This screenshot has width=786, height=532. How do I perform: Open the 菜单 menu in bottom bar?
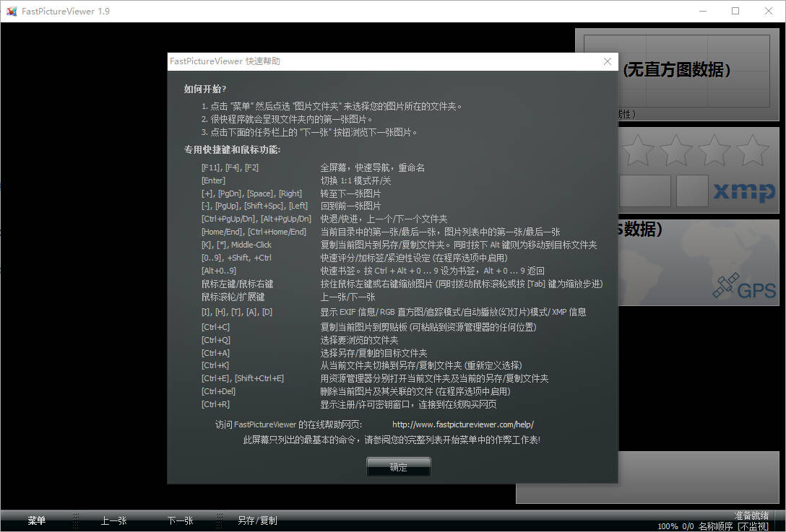pyautogui.click(x=37, y=520)
